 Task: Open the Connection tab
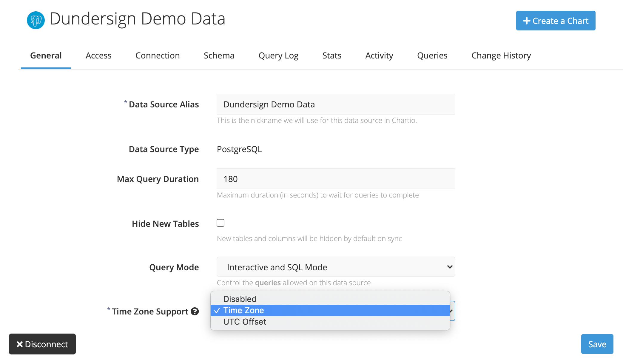[x=158, y=55]
